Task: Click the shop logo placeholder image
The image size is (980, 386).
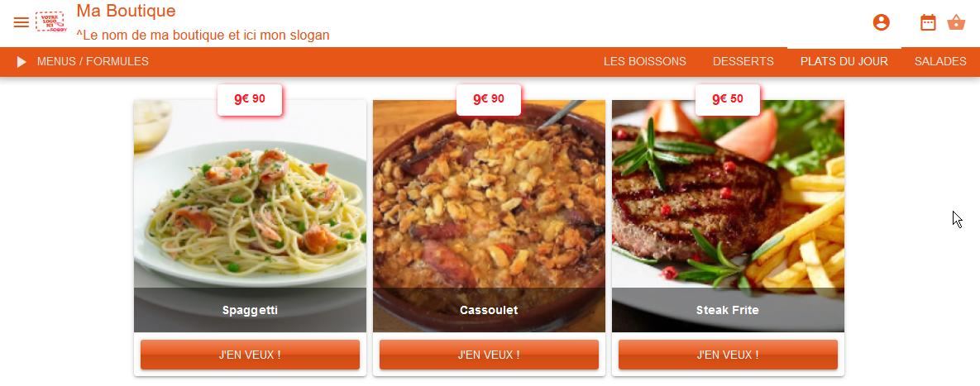Action: tap(50, 21)
